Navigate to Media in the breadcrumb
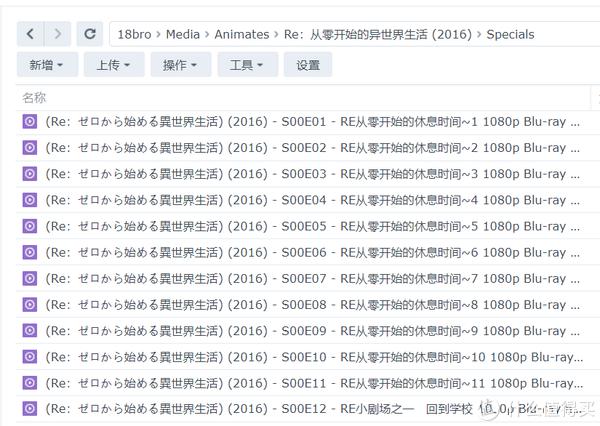Screen dimensions: 600x426 coord(183,34)
